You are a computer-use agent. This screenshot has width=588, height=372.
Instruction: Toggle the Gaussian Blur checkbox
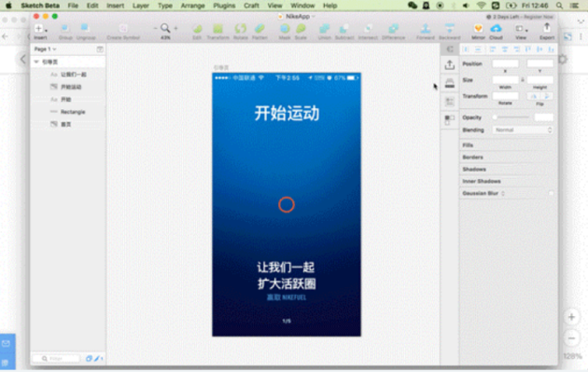551,193
